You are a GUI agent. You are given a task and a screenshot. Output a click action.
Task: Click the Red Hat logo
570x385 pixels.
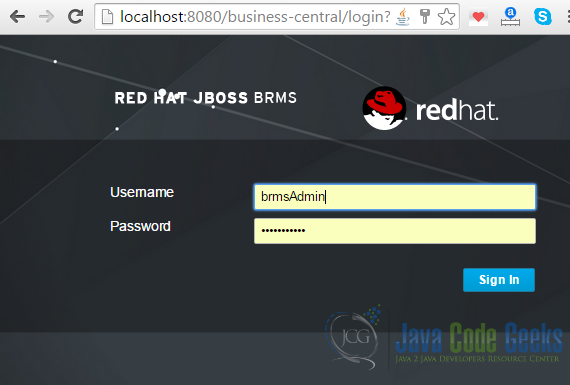[x=430, y=108]
